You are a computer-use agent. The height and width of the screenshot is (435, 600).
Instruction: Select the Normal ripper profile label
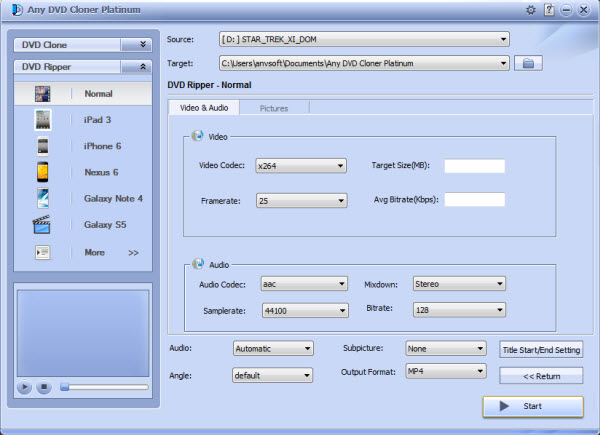coord(98,94)
